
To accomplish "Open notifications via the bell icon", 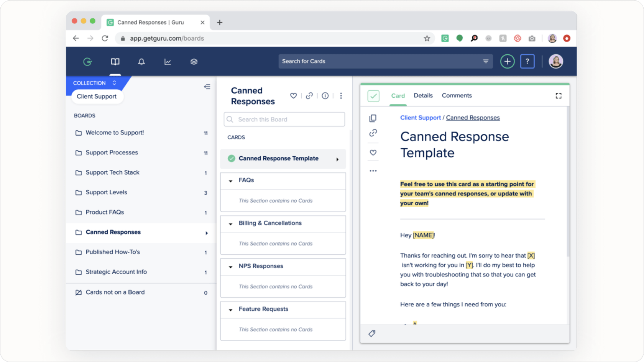I will click(x=141, y=61).
